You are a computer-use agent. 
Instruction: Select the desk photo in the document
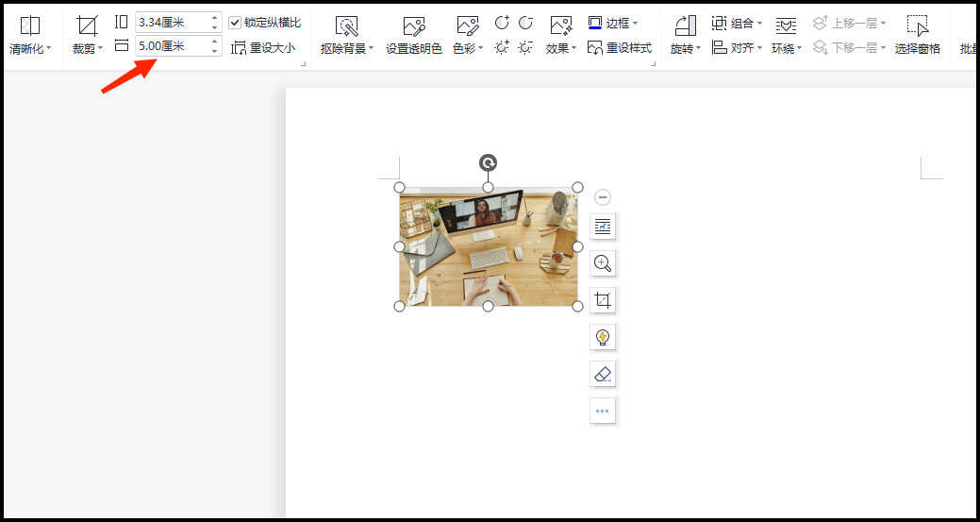489,246
